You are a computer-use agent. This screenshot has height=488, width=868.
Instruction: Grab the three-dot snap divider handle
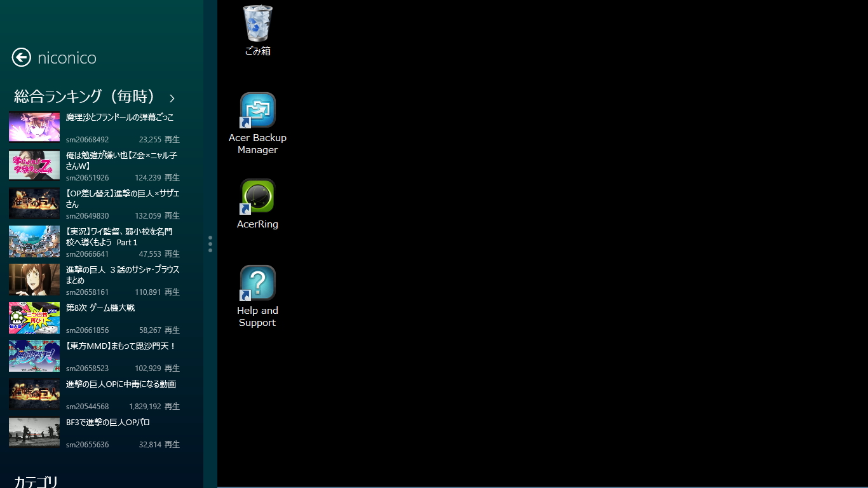pyautogui.click(x=210, y=244)
